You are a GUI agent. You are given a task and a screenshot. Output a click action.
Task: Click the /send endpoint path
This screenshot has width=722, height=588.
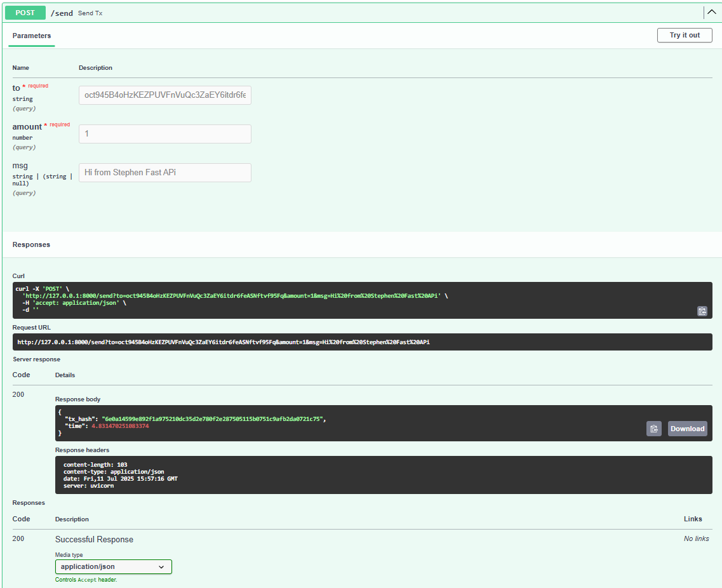coord(62,13)
